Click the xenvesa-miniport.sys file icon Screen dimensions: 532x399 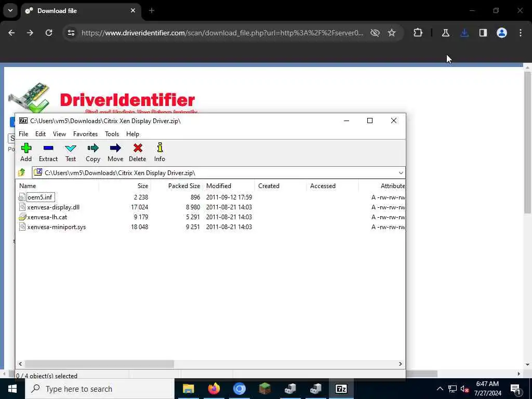(x=22, y=227)
